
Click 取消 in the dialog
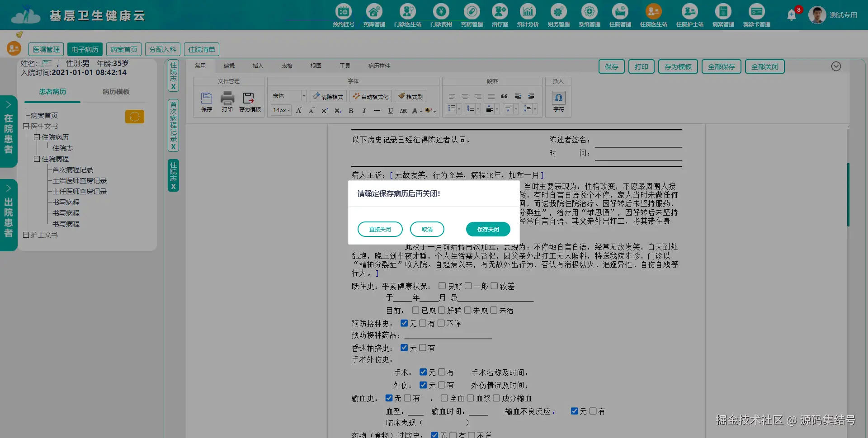point(427,229)
